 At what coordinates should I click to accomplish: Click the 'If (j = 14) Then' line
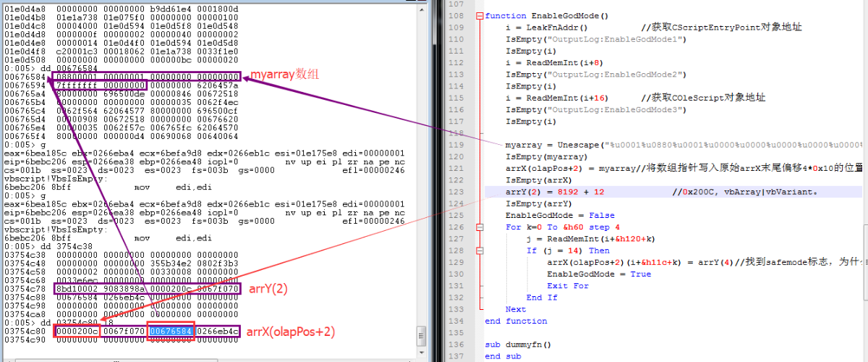point(568,251)
